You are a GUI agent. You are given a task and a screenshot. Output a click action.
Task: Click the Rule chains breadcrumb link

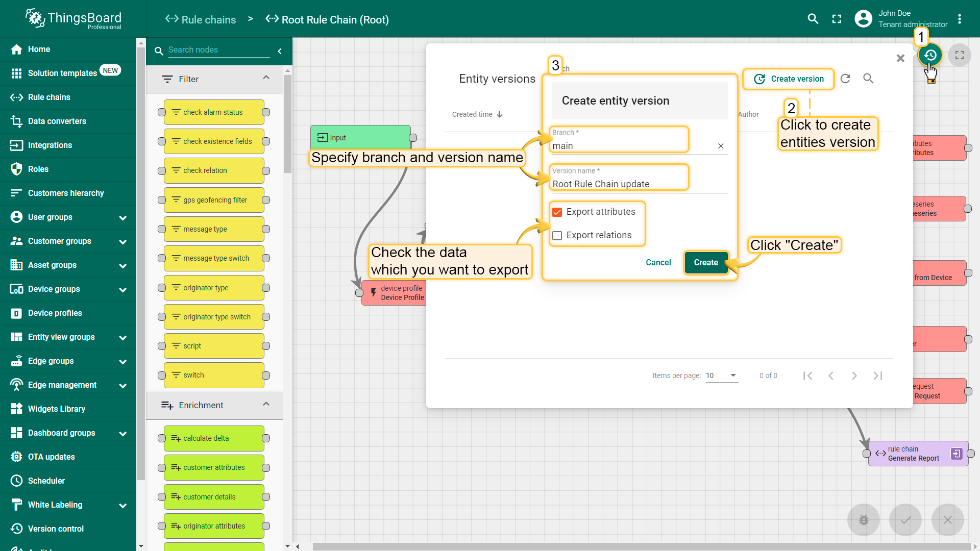pos(201,19)
